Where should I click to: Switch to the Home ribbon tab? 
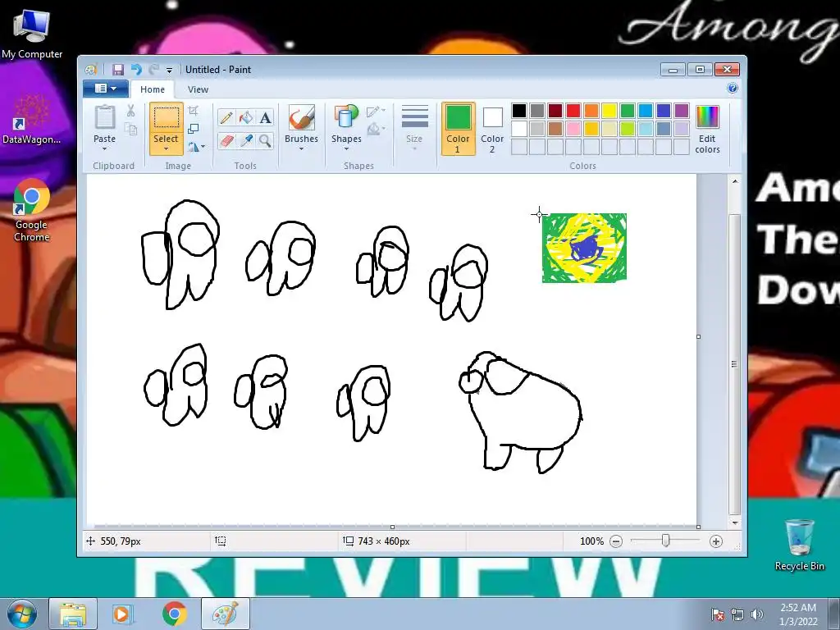pyautogui.click(x=153, y=89)
